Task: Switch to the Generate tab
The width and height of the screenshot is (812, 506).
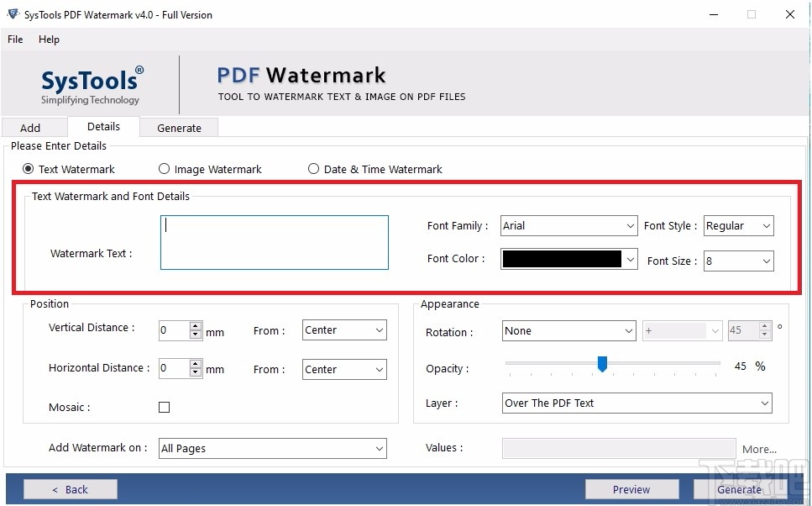Action: click(x=178, y=127)
